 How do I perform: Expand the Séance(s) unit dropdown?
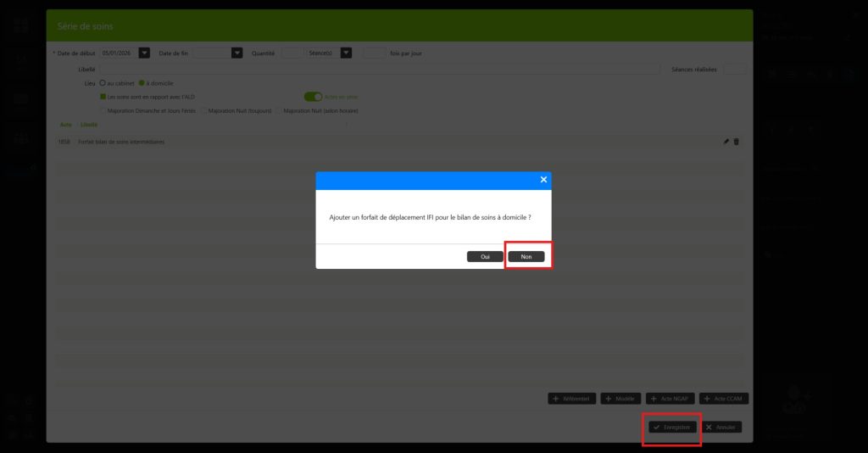[x=346, y=53]
